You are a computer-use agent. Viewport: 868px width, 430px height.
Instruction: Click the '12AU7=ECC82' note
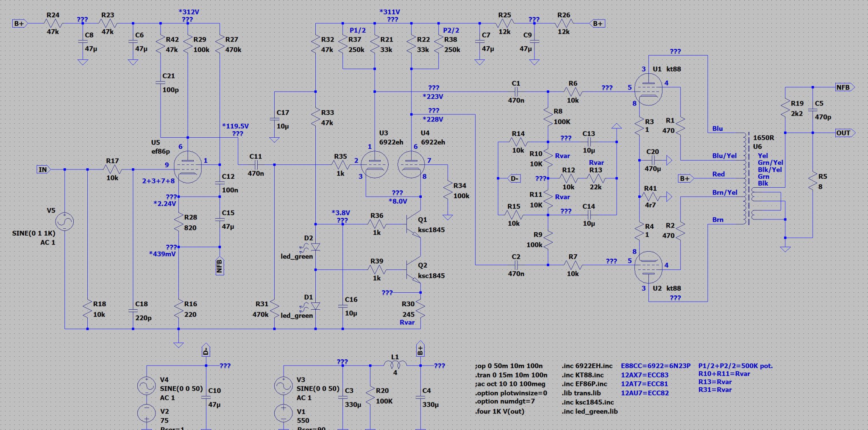(x=645, y=393)
